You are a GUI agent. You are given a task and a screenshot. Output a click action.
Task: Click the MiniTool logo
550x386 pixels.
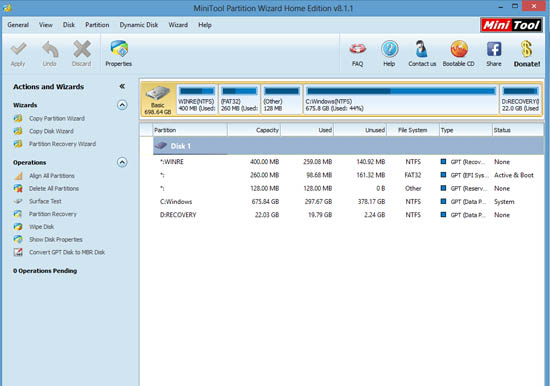pos(511,25)
